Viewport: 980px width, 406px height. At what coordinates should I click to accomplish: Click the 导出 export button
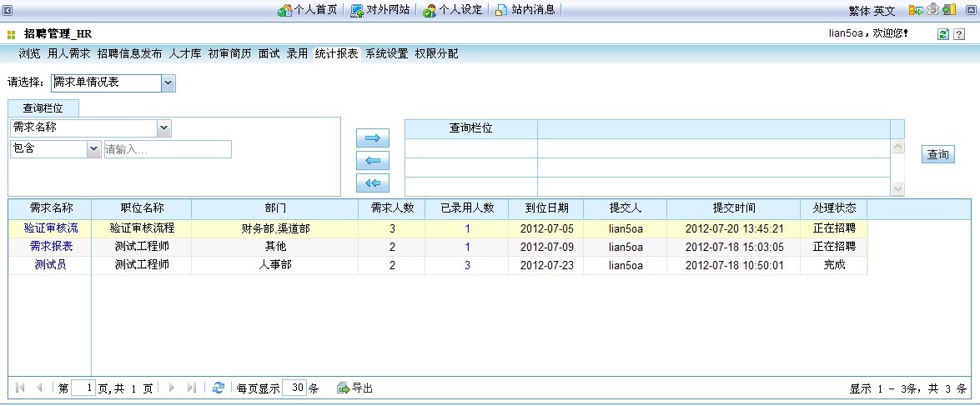[355, 388]
